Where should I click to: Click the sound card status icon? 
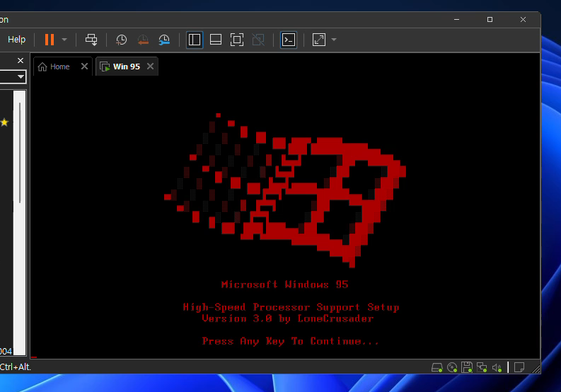(497, 367)
